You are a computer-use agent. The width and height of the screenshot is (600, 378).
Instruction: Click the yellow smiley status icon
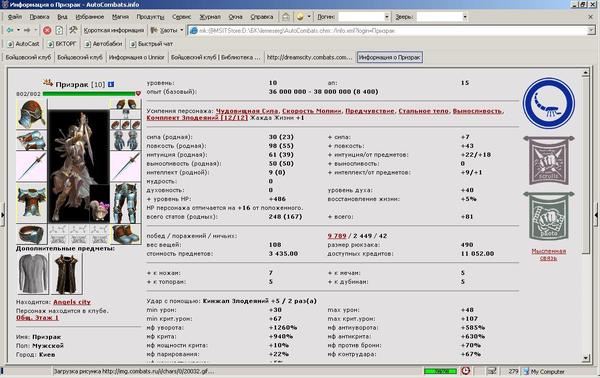300,17
